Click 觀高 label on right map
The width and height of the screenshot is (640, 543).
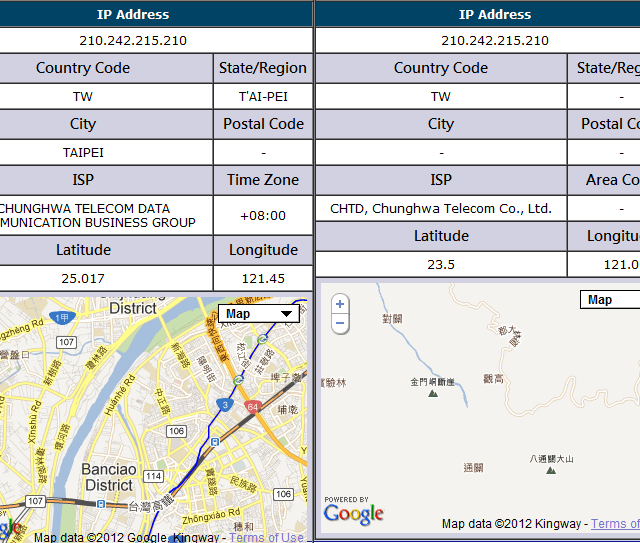click(x=493, y=379)
